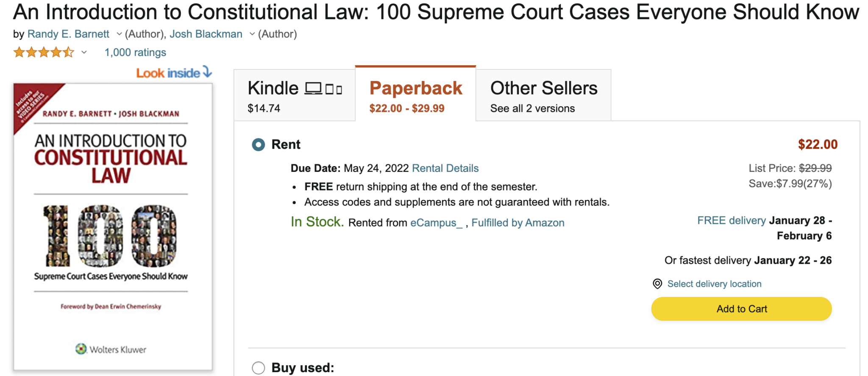Follow the eCampus_ seller link
The width and height of the screenshot is (868, 376).
tap(436, 223)
